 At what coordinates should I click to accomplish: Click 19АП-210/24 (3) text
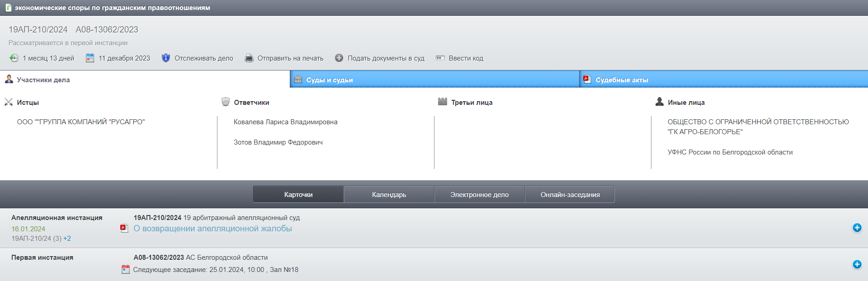[x=36, y=239]
